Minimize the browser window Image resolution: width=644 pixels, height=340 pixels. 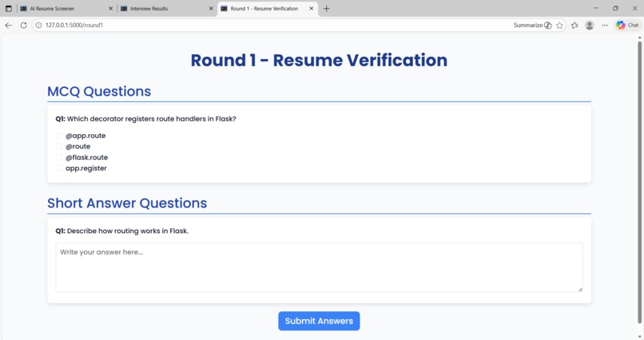pos(596,8)
